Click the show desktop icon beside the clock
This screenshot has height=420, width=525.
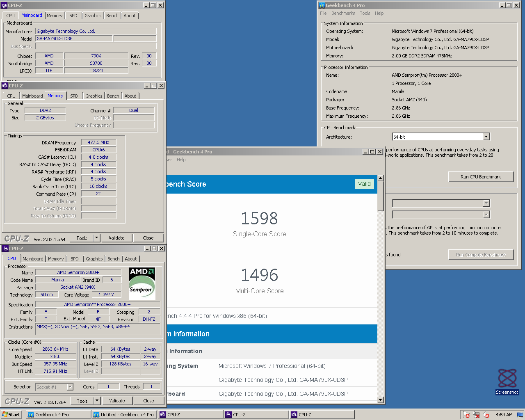coord(520,415)
